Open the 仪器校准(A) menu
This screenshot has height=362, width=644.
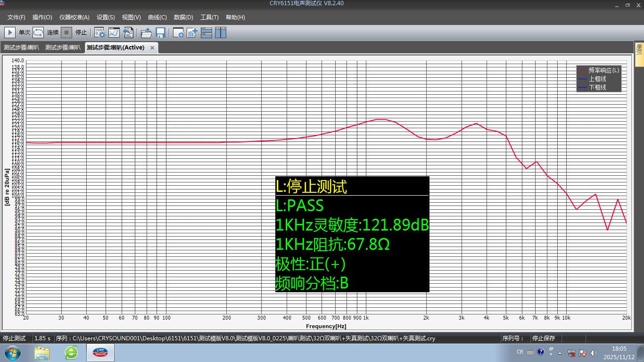tap(74, 17)
